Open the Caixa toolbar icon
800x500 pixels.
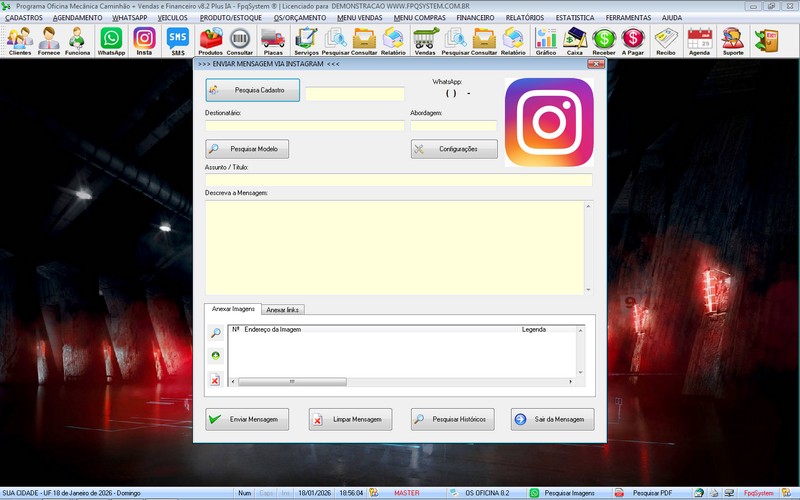pos(574,41)
